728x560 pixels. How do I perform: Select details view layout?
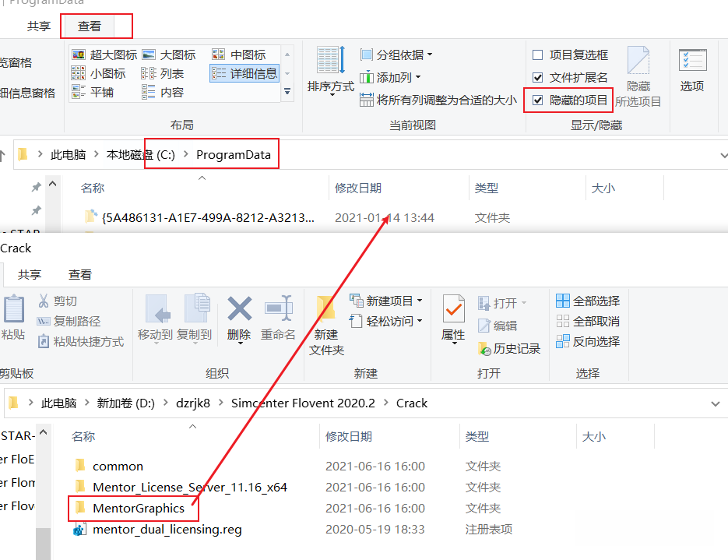tap(244, 73)
